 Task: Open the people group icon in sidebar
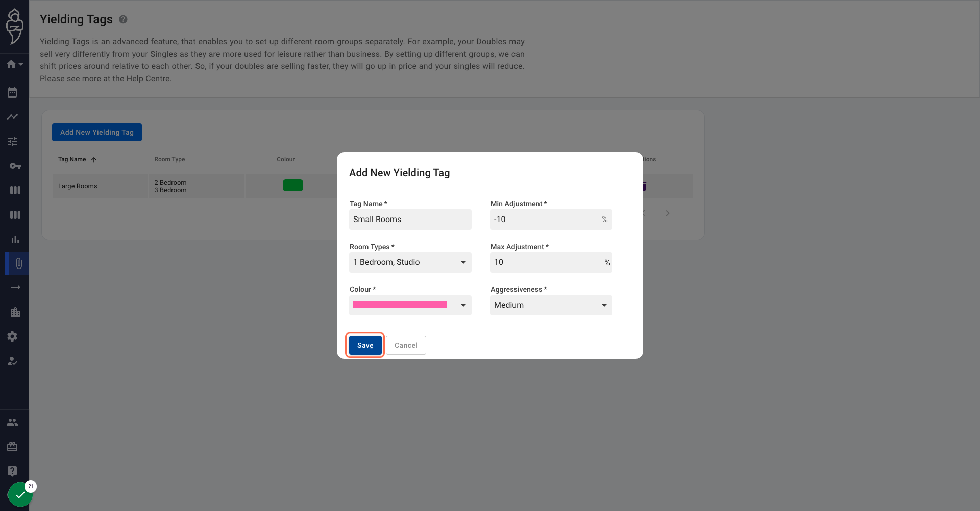[x=13, y=422]
